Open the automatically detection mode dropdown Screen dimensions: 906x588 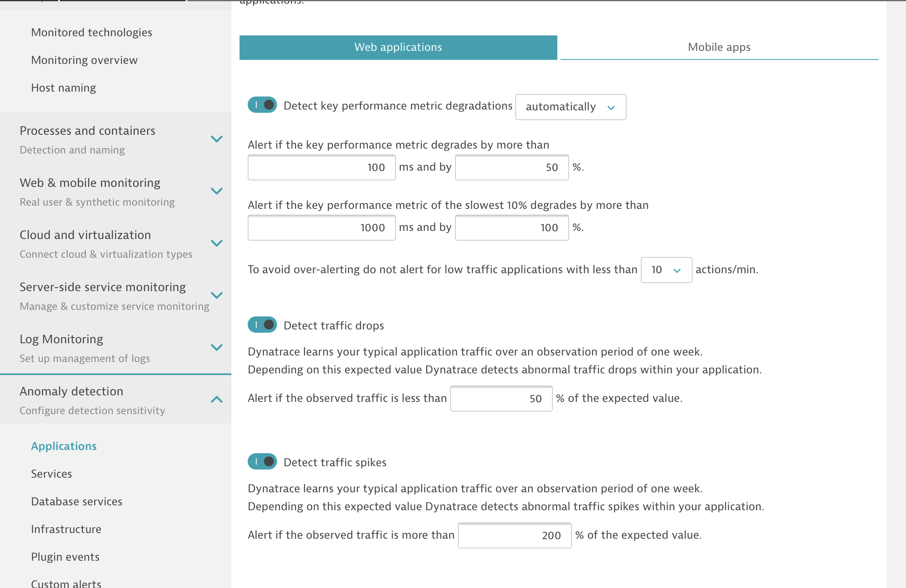click(x=571, y=107)
